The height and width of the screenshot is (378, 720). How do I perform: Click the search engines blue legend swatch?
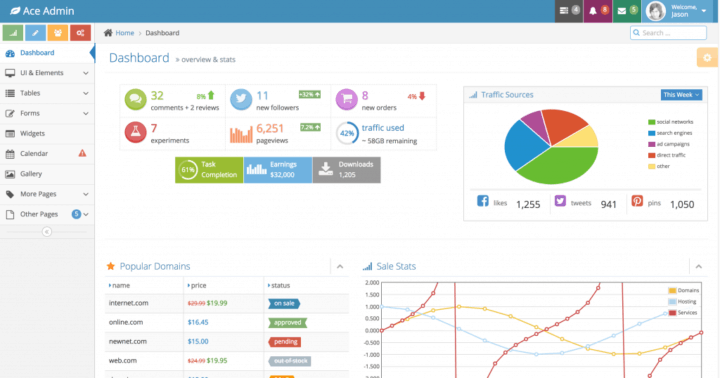pos(651,133)
